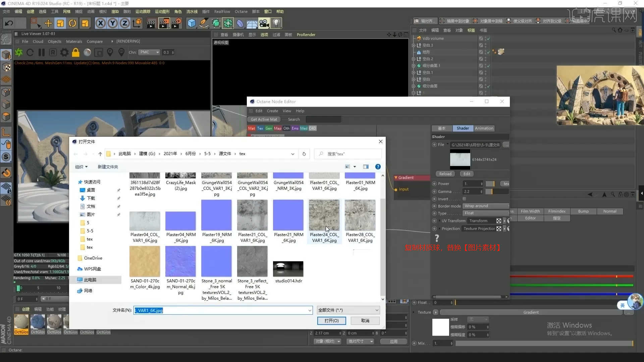Viewport: 644px width, 362px height.
Task: Open the Border mode Wrap around dropdown
Action: coord(486,206)
